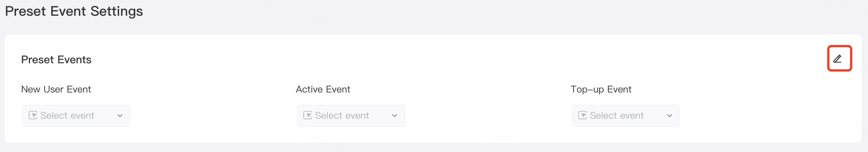Click the event icon in Top-up Event selector

582,115
